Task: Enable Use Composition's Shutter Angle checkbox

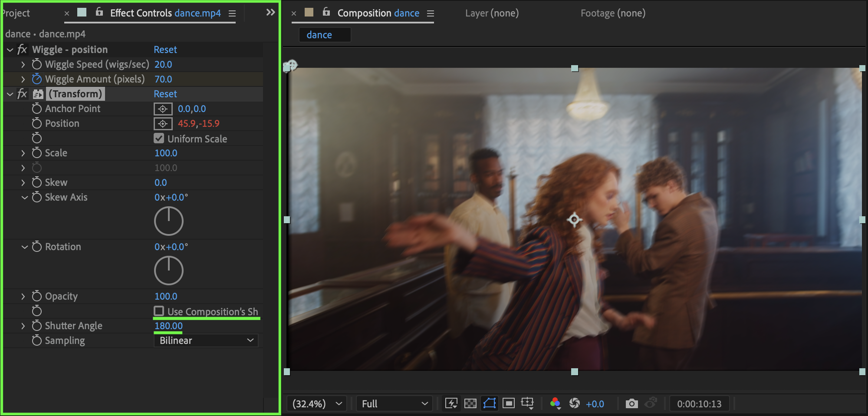Action: click(x=159, y=311)
